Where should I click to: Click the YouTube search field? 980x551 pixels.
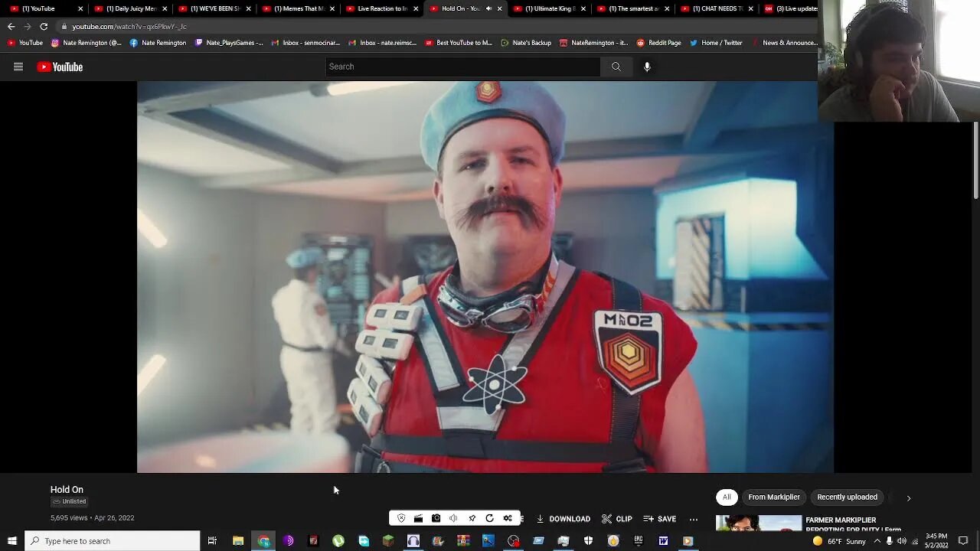(463, 67)
